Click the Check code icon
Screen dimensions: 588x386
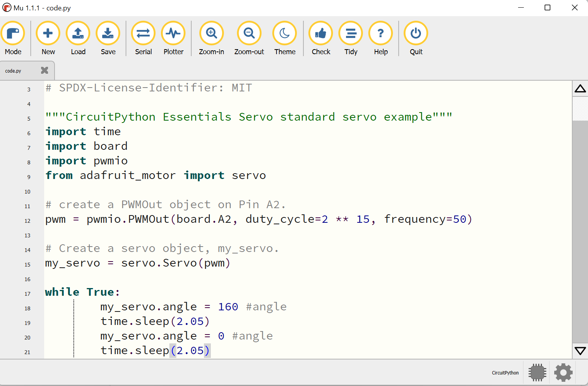pyautogui.click(x=320, y=33)
